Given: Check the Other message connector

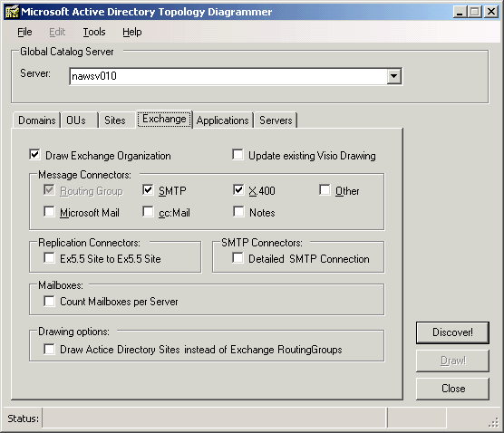Looking at the screenshot, I should pos(325,190).
